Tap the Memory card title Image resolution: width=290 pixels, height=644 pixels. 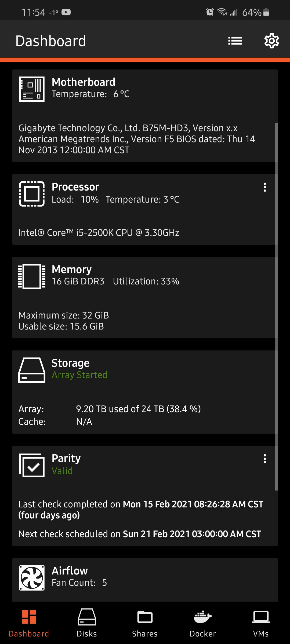(72, 269)
